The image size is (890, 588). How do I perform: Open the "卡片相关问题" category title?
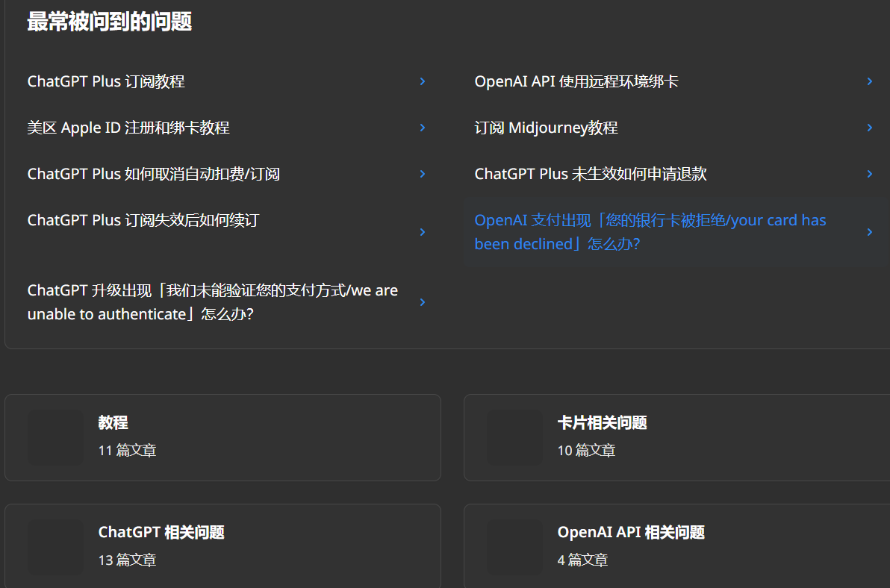(603, 423)
